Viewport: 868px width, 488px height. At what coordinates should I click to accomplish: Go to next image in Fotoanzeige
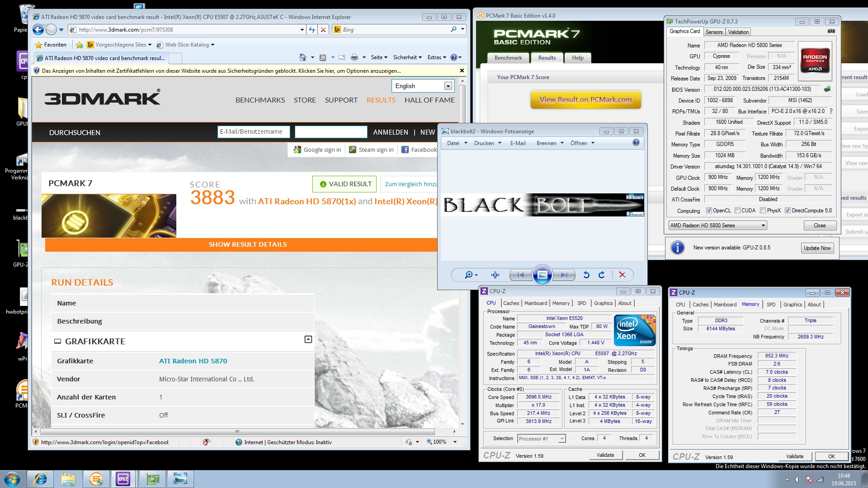(564, 275)
